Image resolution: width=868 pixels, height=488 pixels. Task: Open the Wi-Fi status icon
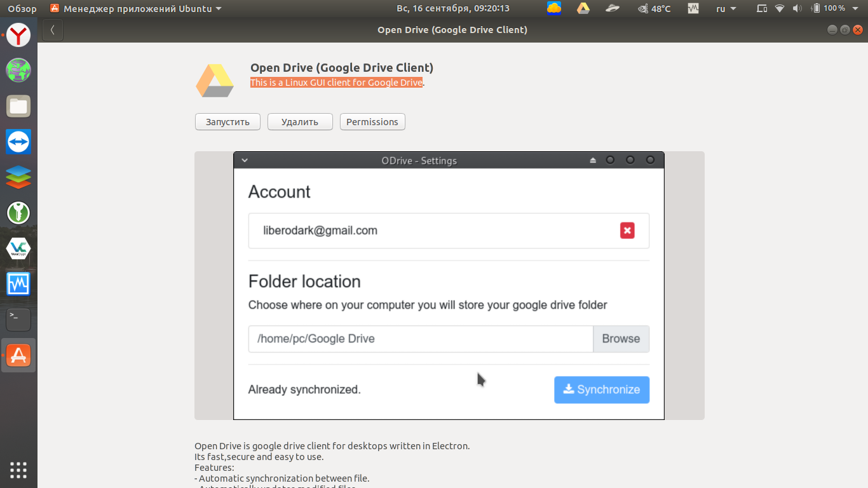pos(780,8)
